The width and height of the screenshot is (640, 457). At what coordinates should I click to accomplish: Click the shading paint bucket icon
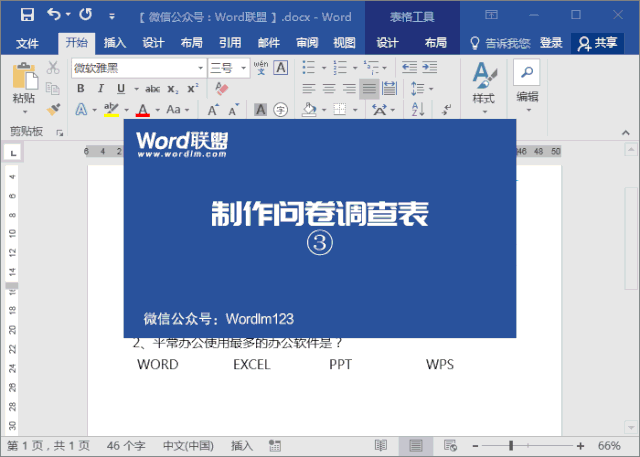coord(309,109)
